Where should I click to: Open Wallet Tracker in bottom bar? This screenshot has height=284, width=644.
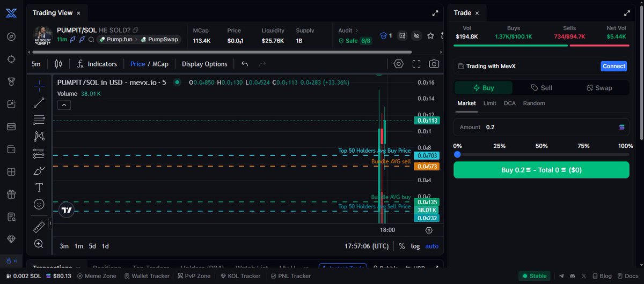tap(147, 276)
